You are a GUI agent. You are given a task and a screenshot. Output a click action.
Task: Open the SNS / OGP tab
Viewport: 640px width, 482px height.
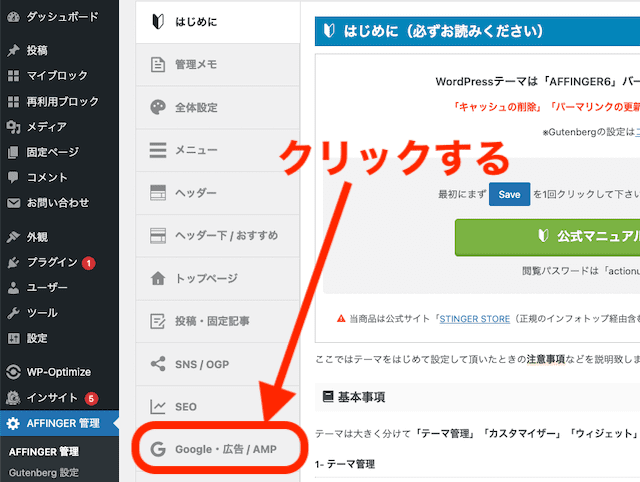coord(218,364)
